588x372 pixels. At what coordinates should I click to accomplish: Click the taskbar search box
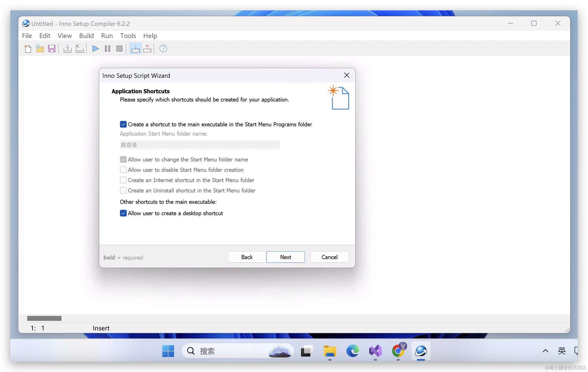(238, 351)
